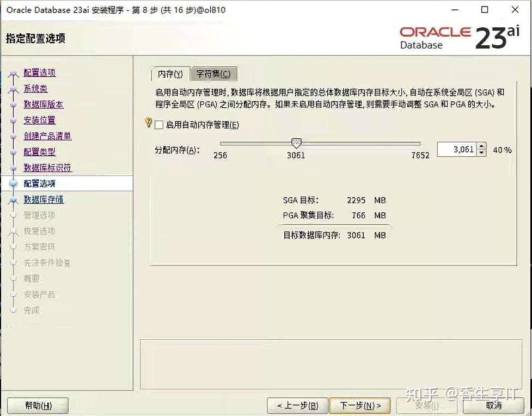Viewport: 532px width, 416px height.
Task: Select the memory value input showing 3,061
Action: pos(457,149)
